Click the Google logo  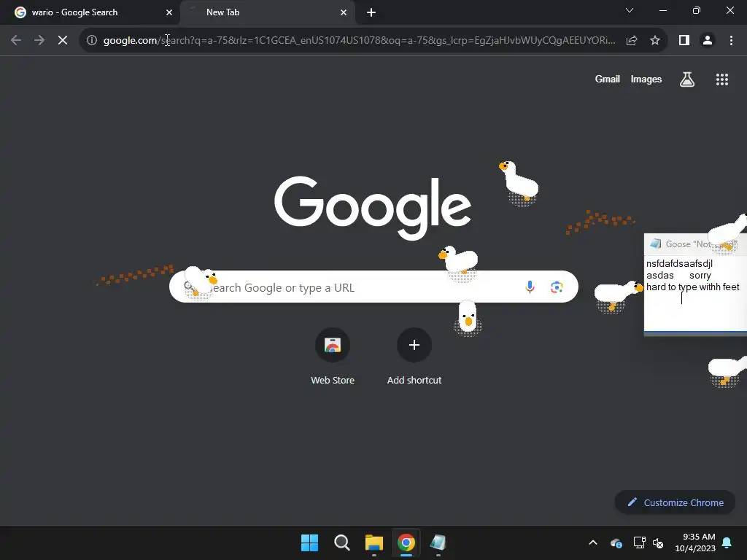click(373, 208)
